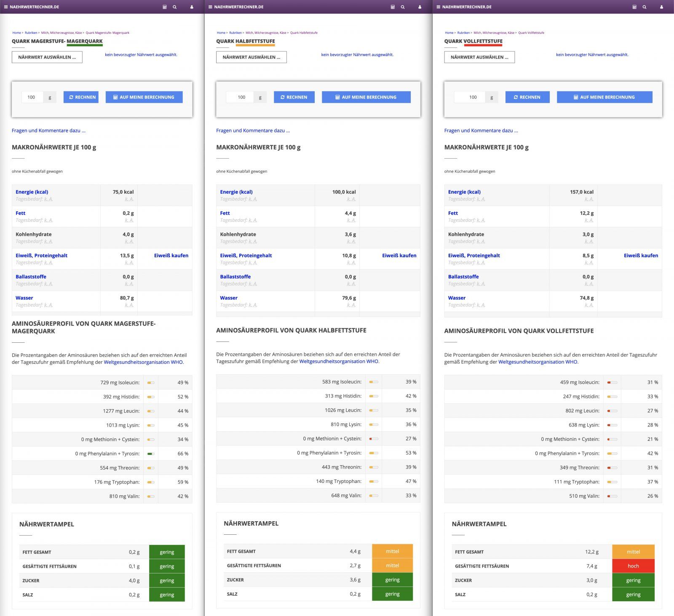Click the calculator icon in the Halbfettstufe page header
This screenshot has width=674, height=616.
coord(393,7)
